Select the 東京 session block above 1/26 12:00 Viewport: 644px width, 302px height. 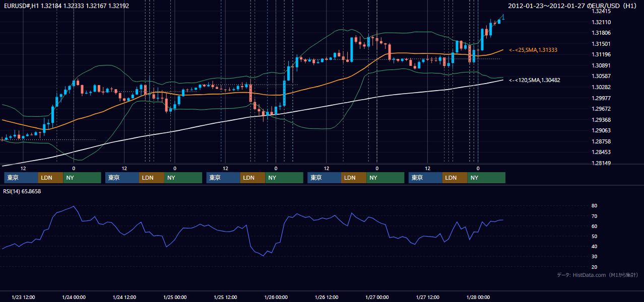click(x=325, y=178)
